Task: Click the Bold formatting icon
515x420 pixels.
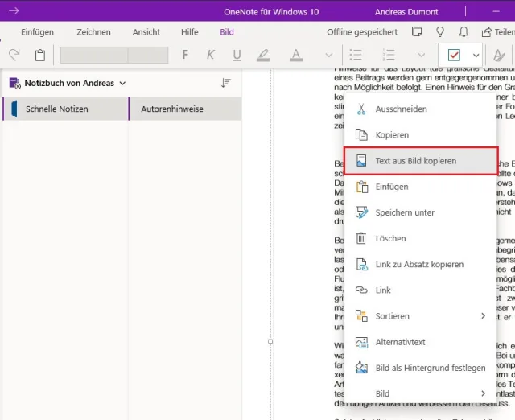Action: point(185,55)
